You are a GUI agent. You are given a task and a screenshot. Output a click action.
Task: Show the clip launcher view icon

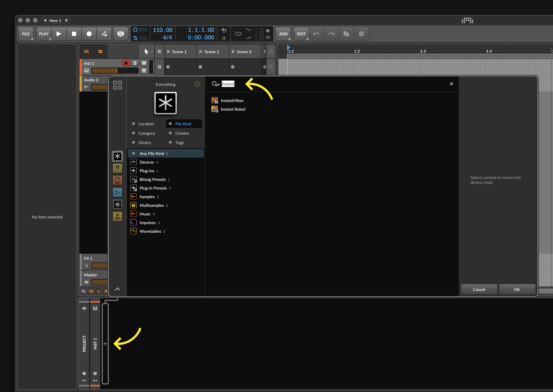click(86, 51)
